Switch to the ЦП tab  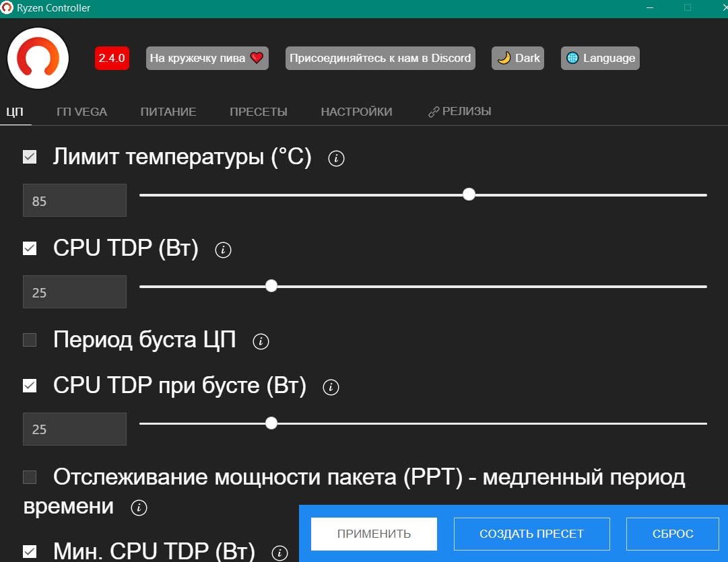pos(15,112)
